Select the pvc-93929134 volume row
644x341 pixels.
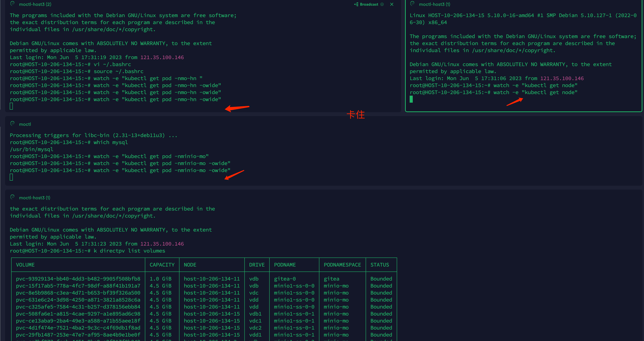(x=78, y=278)
